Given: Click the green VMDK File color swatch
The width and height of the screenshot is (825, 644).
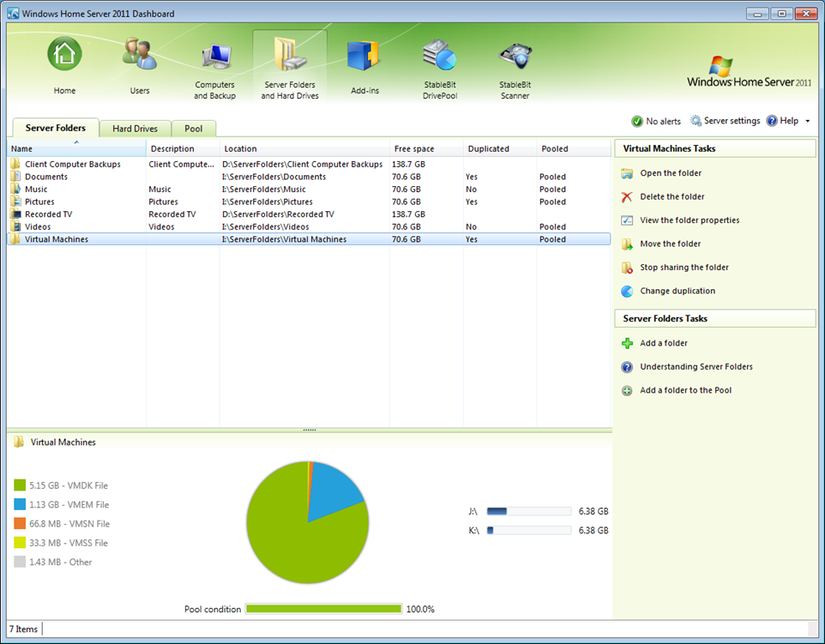Looking at the screenshot, I should tap(19, 486).
